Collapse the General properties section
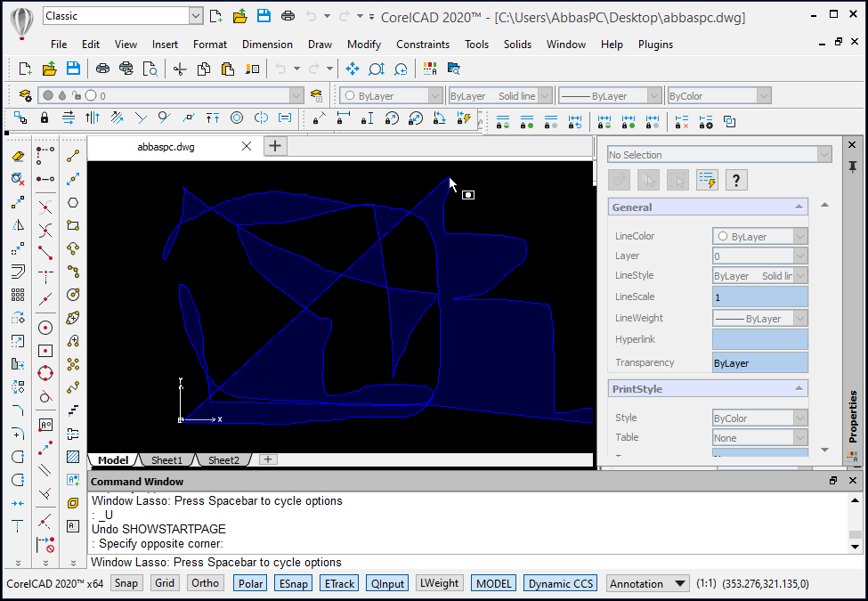Screen dimensions: 868x601 pyautogui.click(x=799, y=207)
